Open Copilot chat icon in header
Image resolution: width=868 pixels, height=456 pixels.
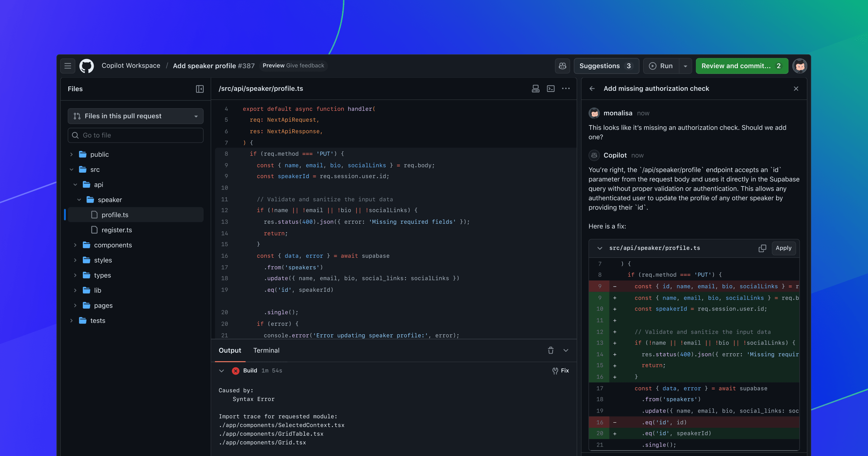coord(562,66)
